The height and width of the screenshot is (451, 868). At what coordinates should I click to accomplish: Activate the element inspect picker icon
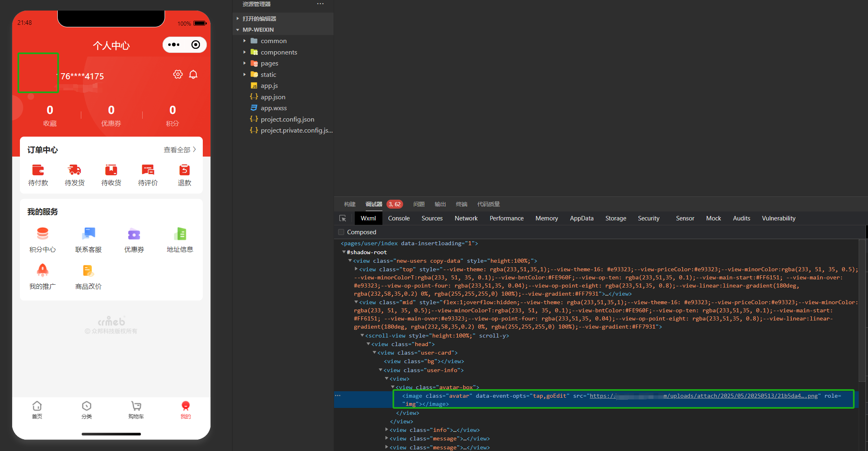(x=343, y=218)
